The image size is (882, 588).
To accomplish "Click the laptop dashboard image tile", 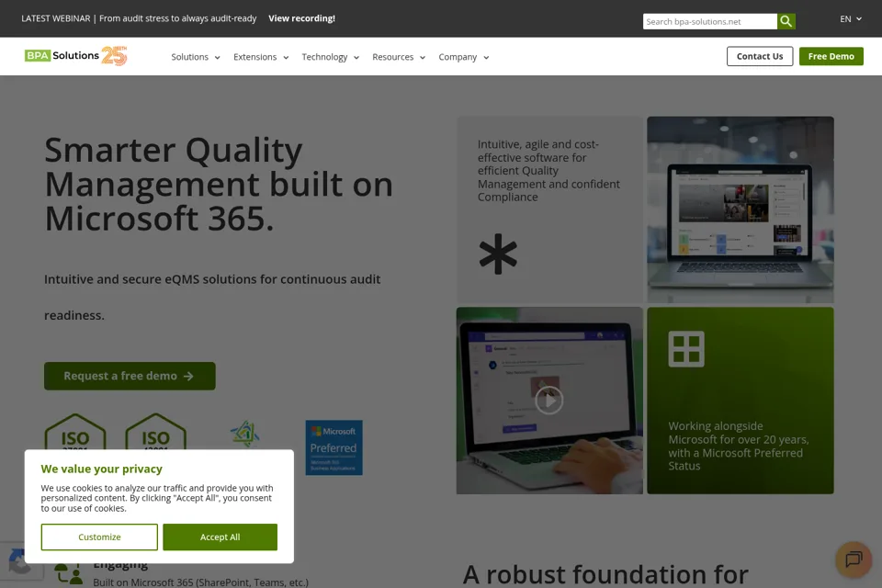I will click(x=741, y=209).
